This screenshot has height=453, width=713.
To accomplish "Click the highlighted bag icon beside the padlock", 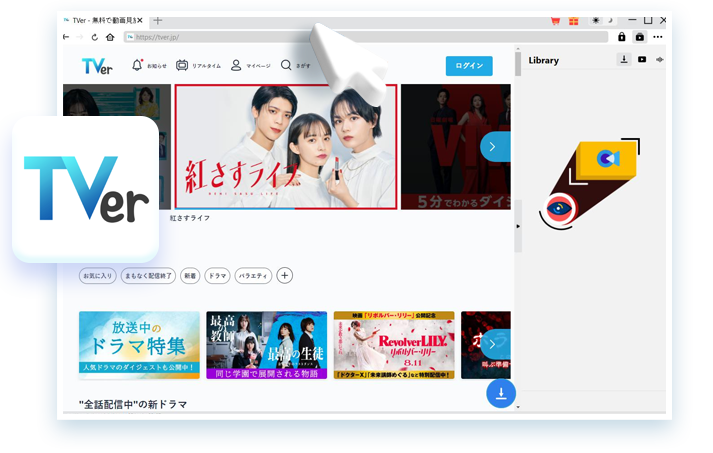I will (640, 37).
